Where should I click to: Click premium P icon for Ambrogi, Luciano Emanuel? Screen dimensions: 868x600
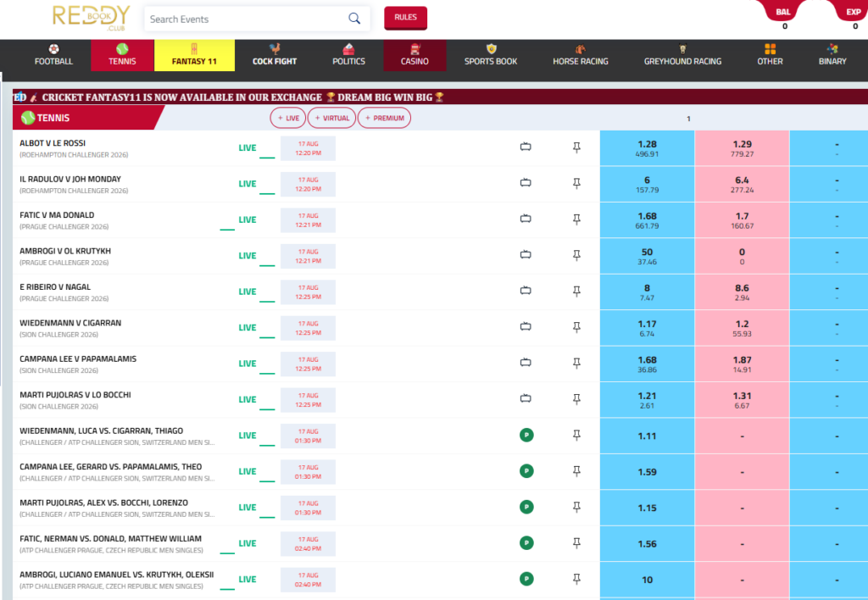[x=526, y=579]
